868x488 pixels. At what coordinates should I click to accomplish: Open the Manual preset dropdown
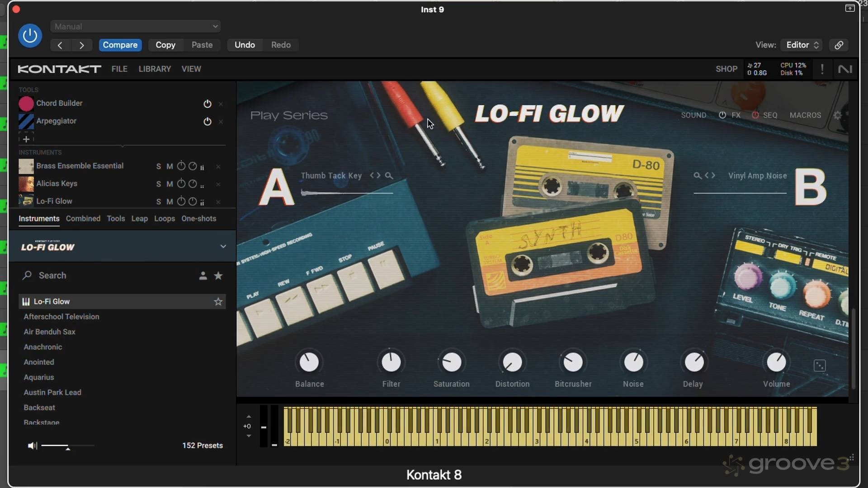[136, 27]
